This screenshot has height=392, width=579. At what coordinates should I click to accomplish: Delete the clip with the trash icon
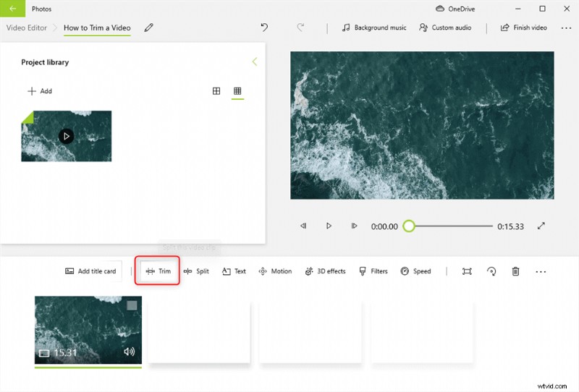(x=515, y=272)
